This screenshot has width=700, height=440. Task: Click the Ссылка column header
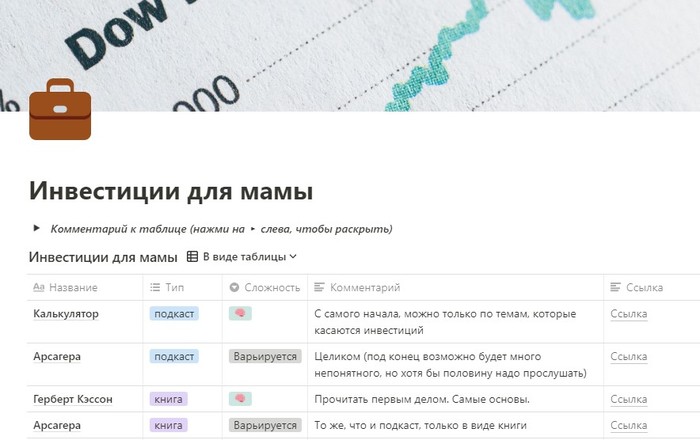point(652,287)
